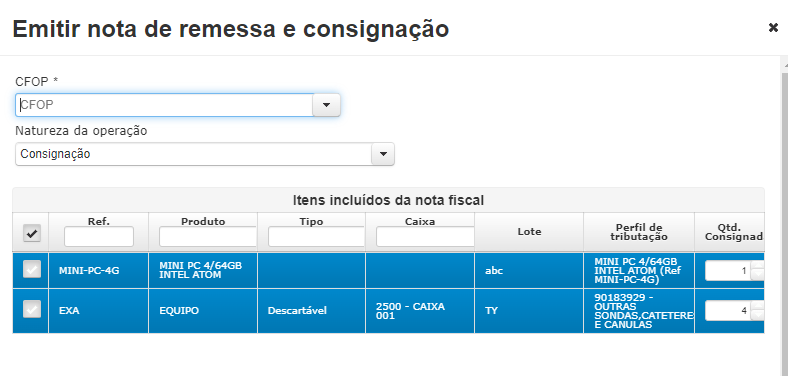Sort by Perfil de tributação header
This screenshot has width=788, height=376.
pyautogui.click(x=639, y=232)
